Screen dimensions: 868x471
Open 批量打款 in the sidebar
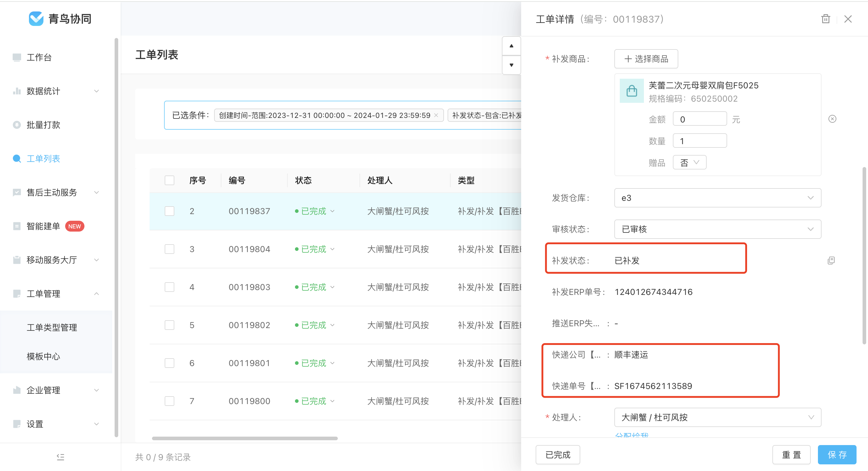coord(43,125)
